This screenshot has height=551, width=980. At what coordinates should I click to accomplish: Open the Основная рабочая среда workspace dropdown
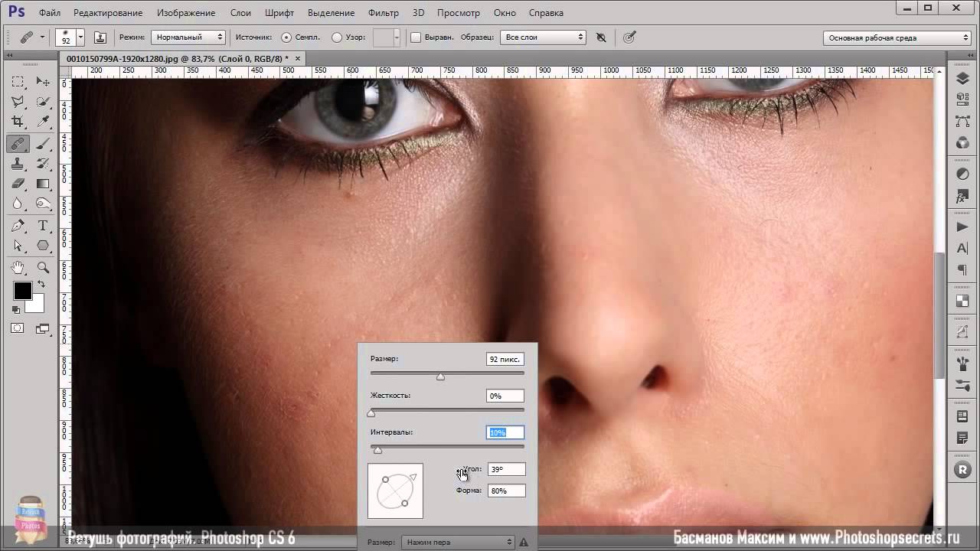897,37
